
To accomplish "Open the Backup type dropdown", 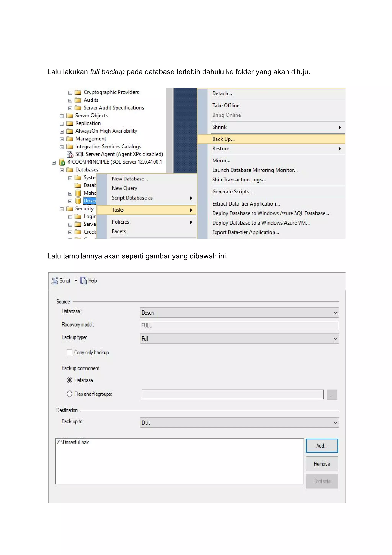I will click(x=239, y=339).
